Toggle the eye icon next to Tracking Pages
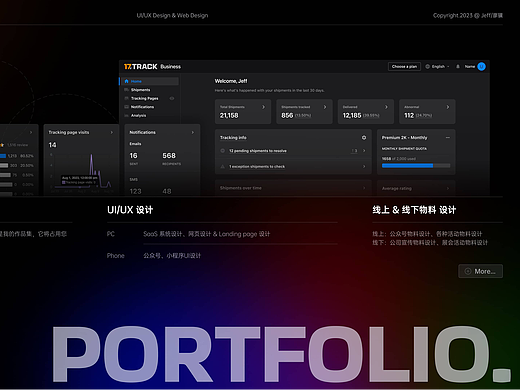 (x=172, y=98)
